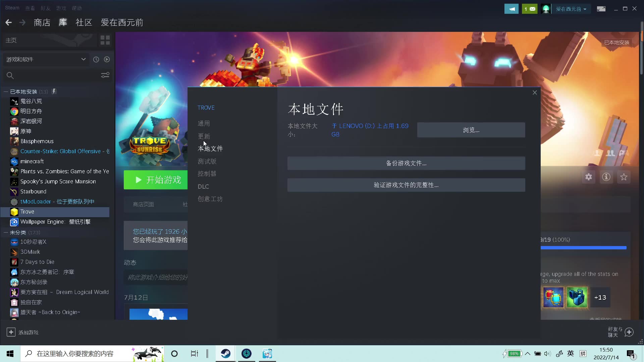Open 通用 general properties tab
644x362 pixels.
[x=204, y=124]
